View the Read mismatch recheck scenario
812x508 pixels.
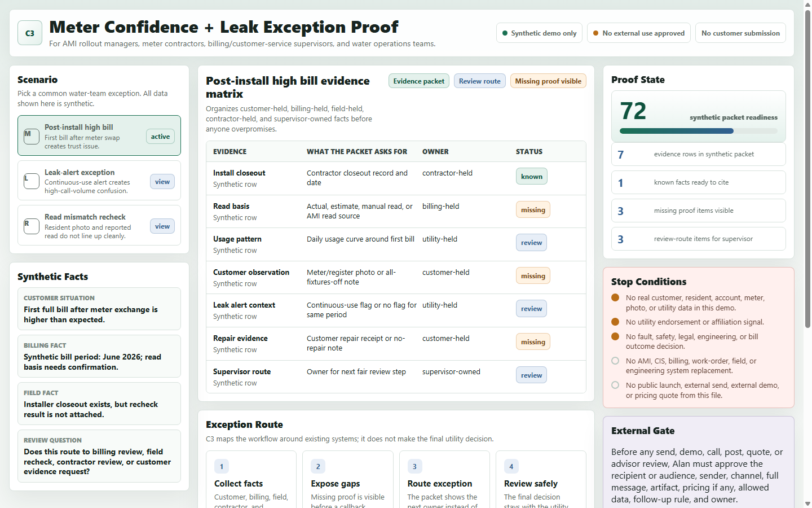tap(162, 226)
